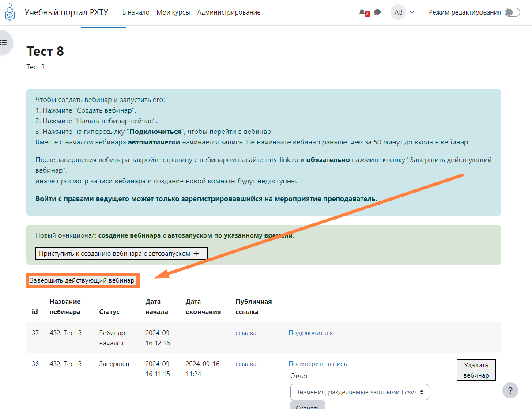Open Администрирование menu item
This screenshot has height=409, width=532.
[229, 12]
